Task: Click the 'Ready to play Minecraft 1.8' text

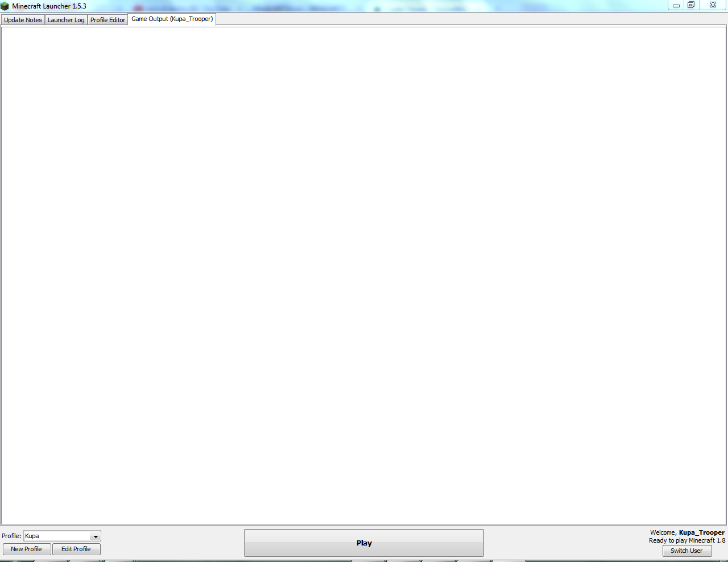Action: click(x=687, y=540)
